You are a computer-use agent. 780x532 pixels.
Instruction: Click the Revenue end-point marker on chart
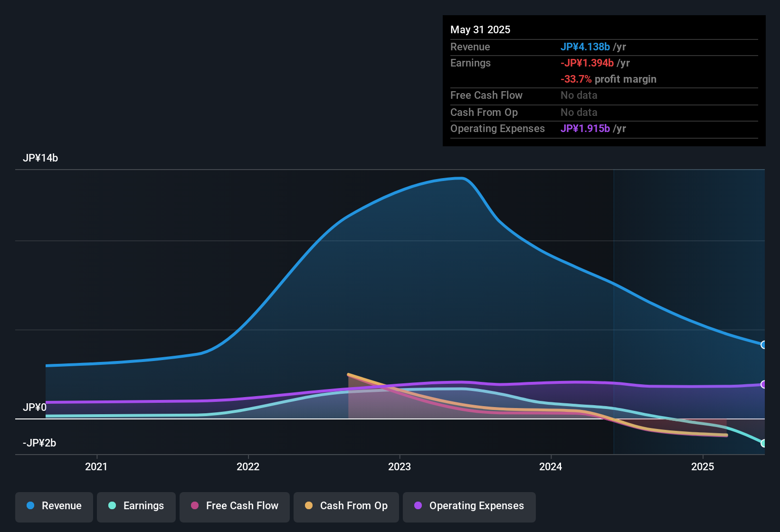pyautogui.click(x=764, y=345)
